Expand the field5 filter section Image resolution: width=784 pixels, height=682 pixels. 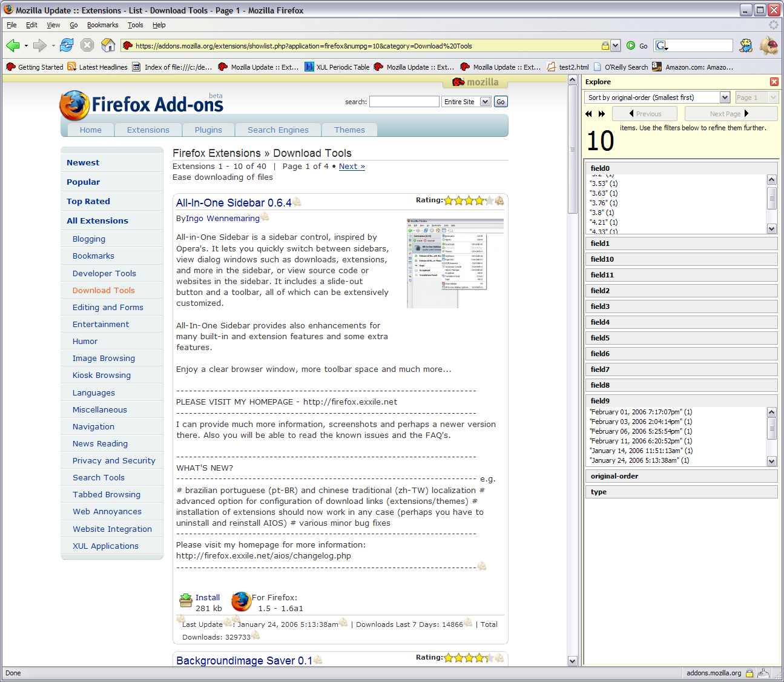(680, 338)
